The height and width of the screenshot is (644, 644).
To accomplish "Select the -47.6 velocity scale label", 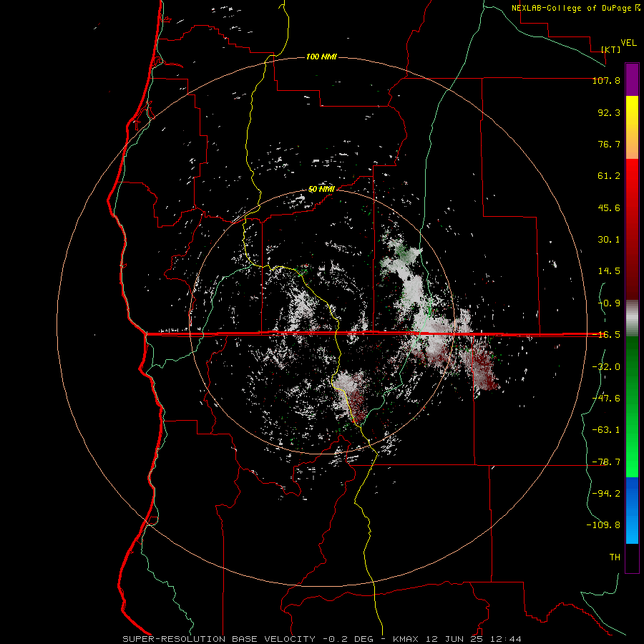I will tap(606, 398).
